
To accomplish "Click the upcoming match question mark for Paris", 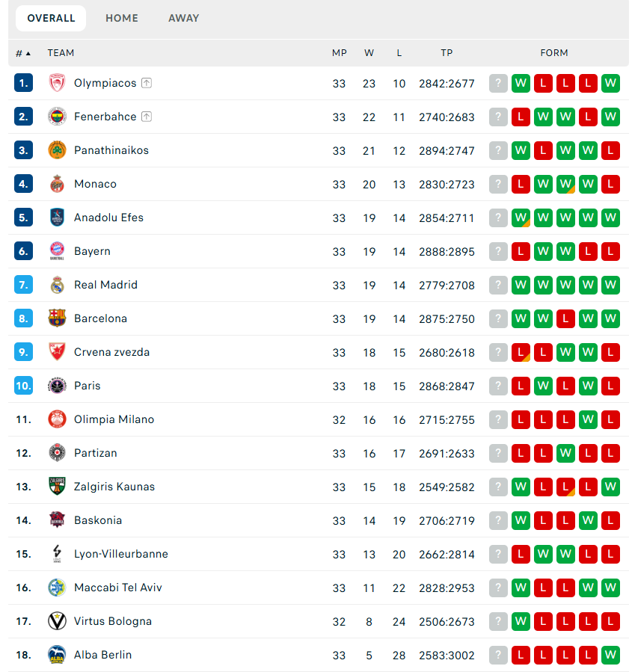I will point(498,386).
